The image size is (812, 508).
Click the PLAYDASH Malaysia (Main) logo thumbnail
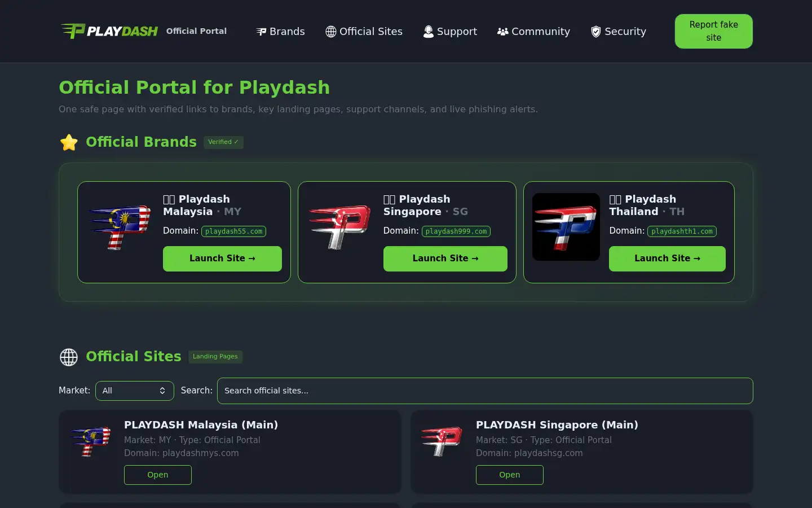coord(90,441)
